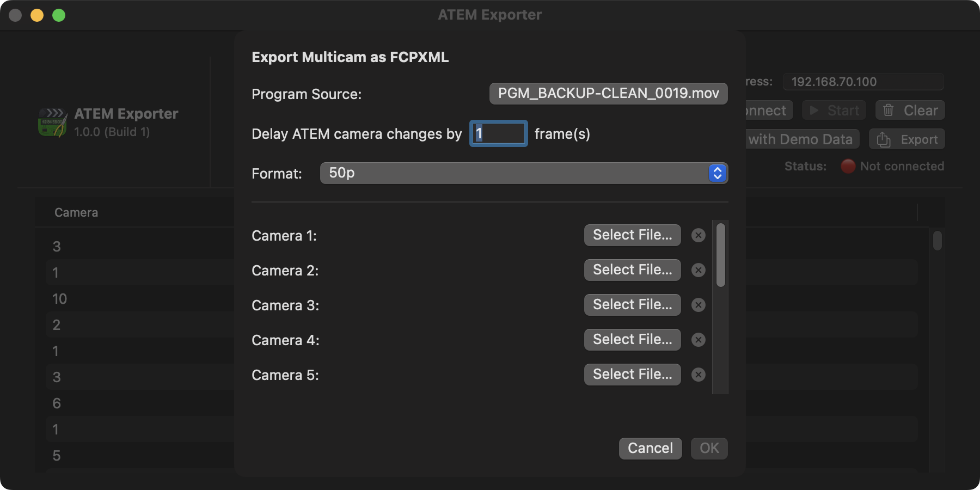Click the Export share button
Screen dimensions: 980x490
tap(907, 139)
